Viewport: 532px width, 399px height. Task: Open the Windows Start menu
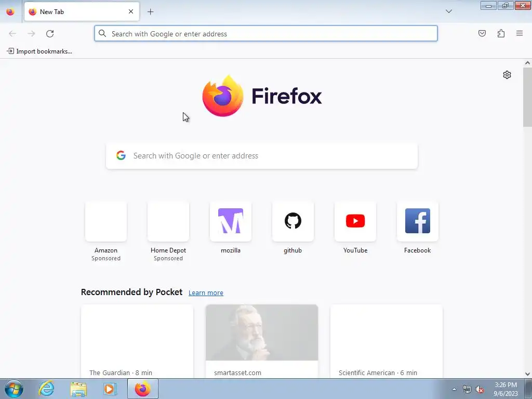point(14,389)
